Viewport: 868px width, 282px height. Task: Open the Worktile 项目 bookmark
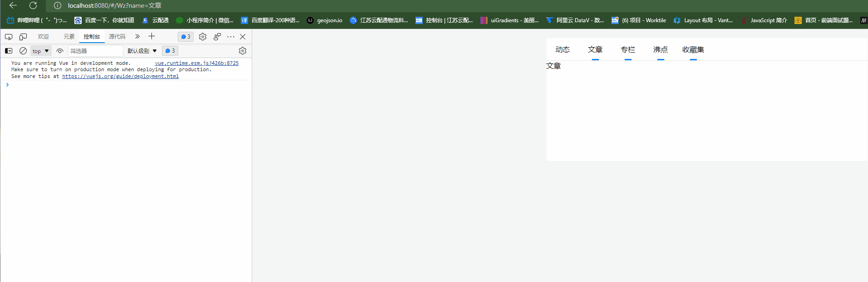click(x=639, y=20)
